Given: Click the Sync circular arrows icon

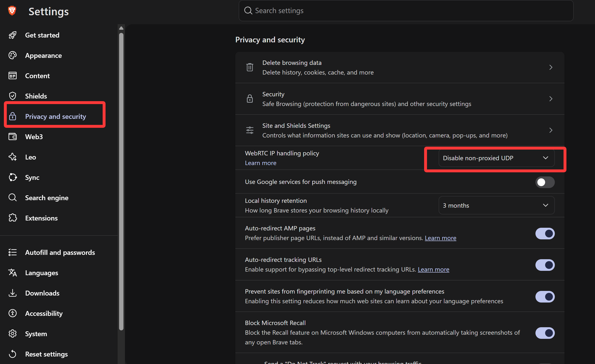Looking at the screenshot, I should [x=13, y=177].
